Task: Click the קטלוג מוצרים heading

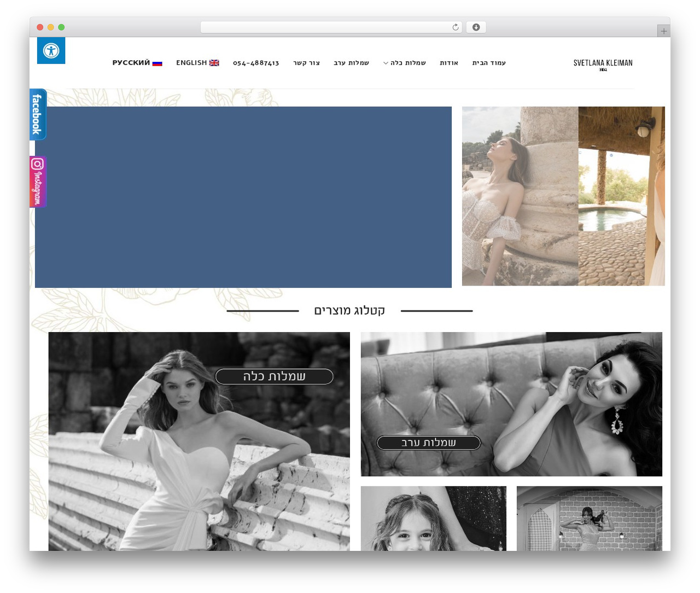Action: pyautogui.click(x=349, y=311)
